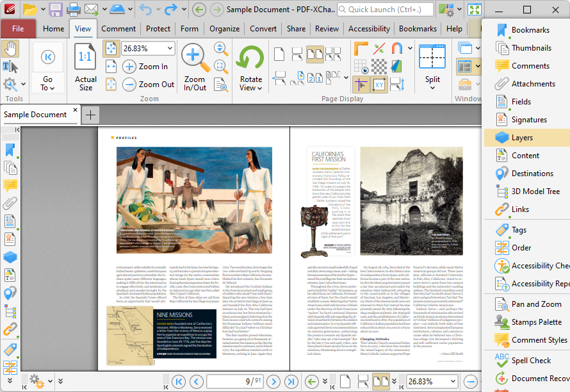
Task: Click the Redo arrow
Action: 170,10
